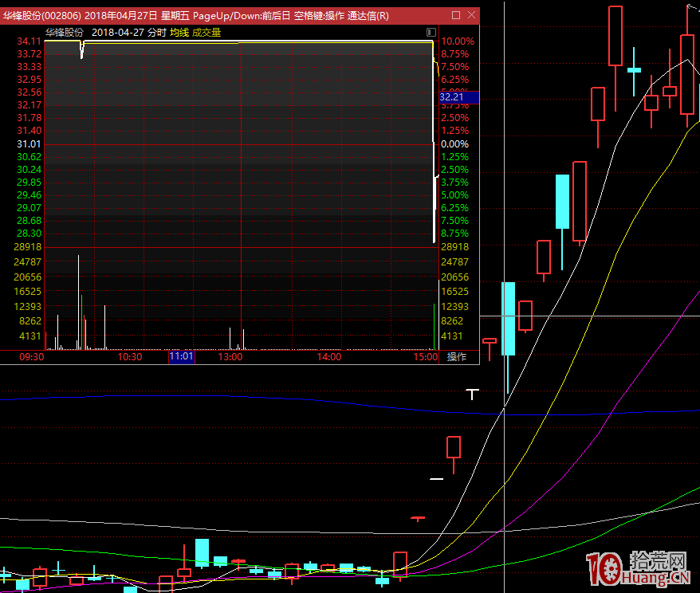Click the 34.11 price axis label
The height and width of the screenshot is (593, 700).
click(29, 41)
